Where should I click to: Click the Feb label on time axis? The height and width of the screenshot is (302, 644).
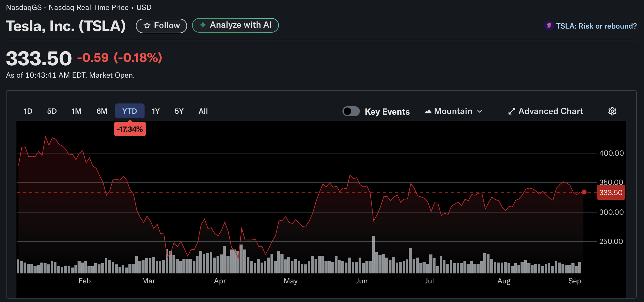[x=84, y=281]
